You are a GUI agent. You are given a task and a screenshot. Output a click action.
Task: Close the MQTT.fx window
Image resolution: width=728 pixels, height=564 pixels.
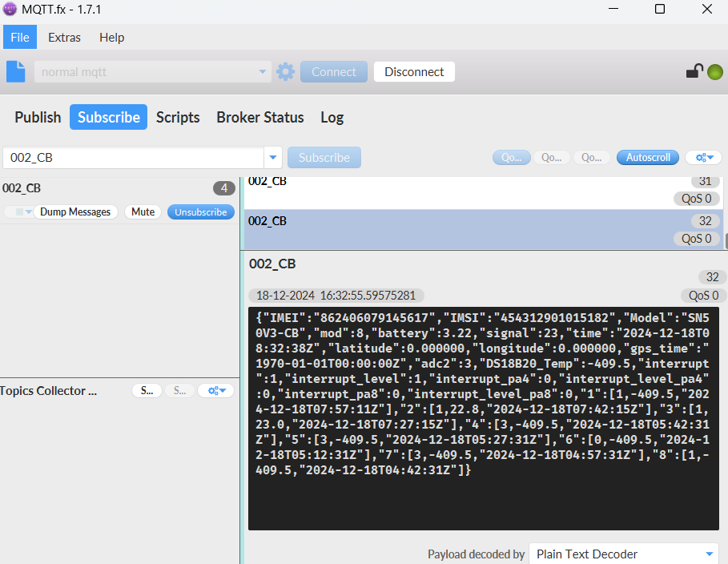(706, 9)
